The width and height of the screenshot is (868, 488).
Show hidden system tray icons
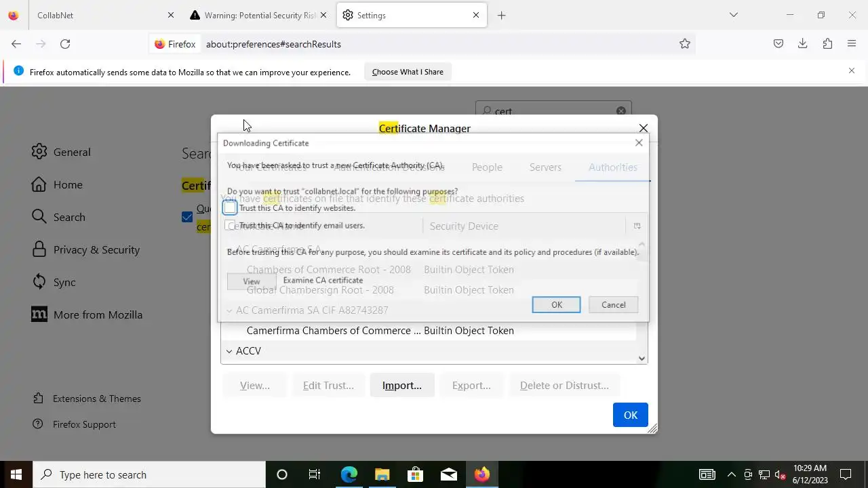click(731, 474)
